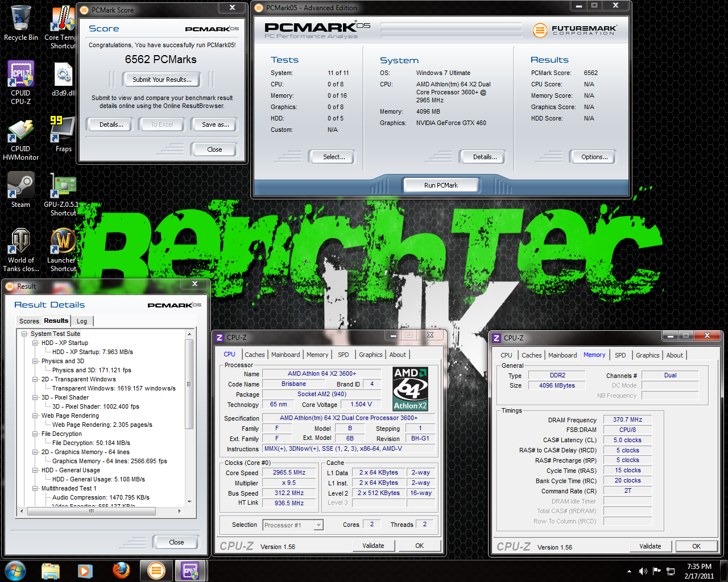Open SPD tab in CPU-Z Memory window
The width and height of the screenshot is (728, 582).
[x=621, y=355]
